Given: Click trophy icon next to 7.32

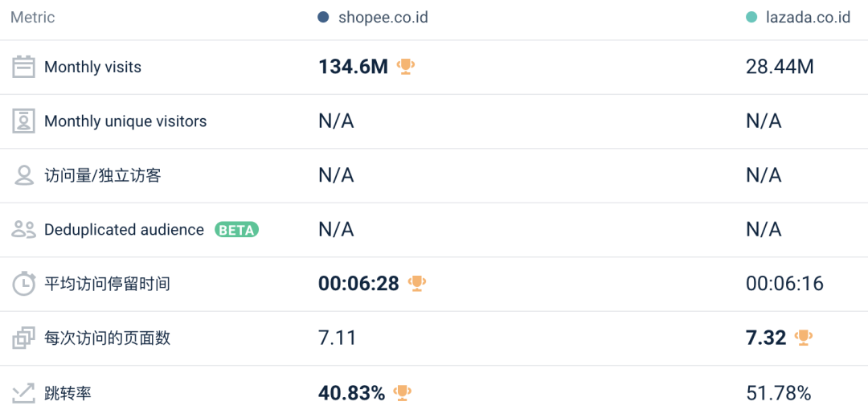Looking at the screenshot, I should [804, 338].
